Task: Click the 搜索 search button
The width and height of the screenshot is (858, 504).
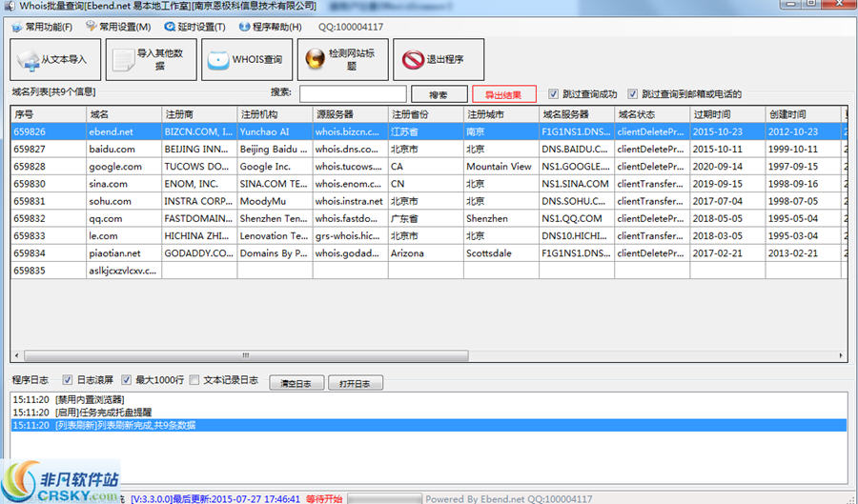Action: 439,94
